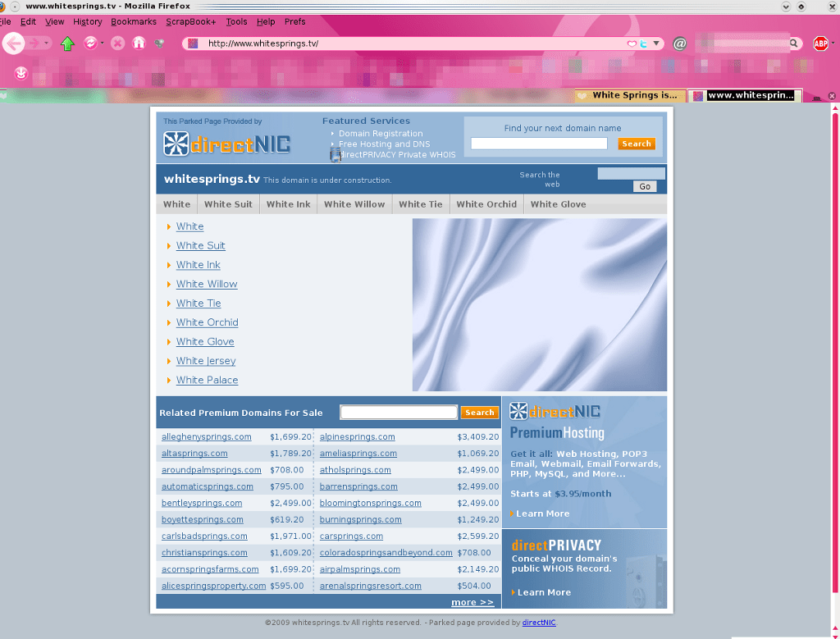Select White Glove in the gray category bar
This screenshot has height=639, width=840.
click(x=558, y=204)
